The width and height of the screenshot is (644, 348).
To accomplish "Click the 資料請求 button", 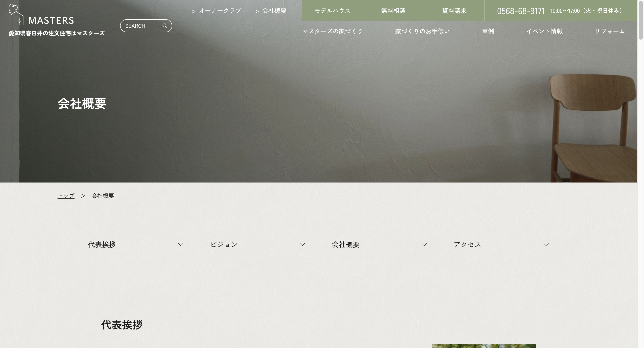I will click(454, 11).
